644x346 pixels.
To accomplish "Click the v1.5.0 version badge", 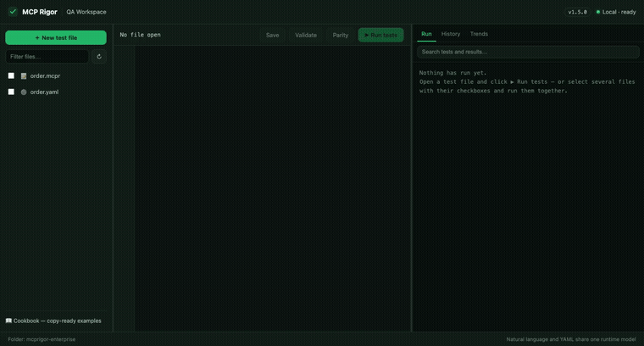I will pyautogui.click(x=577, y=12).
